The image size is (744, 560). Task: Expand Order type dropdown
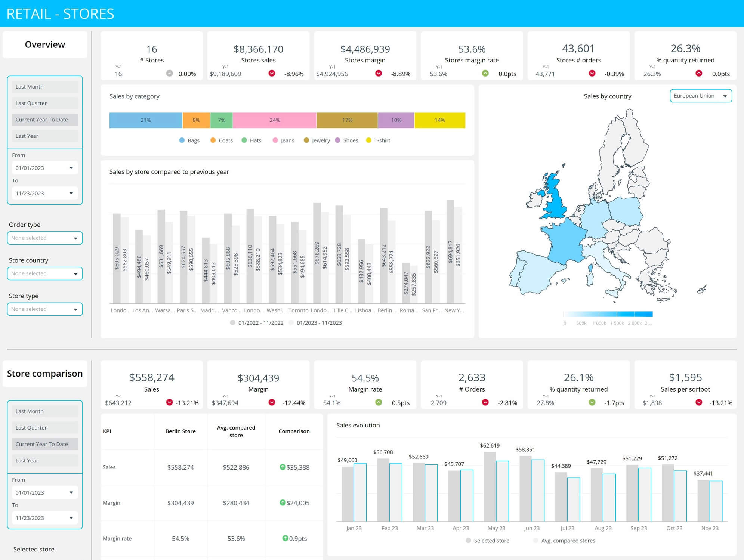(45, 238)
